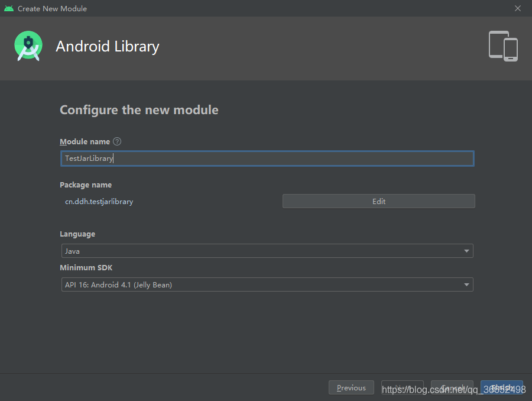Click the phone and tablet device icon
This screenshot has width=532, height=401.
click(x=503, y=46)
